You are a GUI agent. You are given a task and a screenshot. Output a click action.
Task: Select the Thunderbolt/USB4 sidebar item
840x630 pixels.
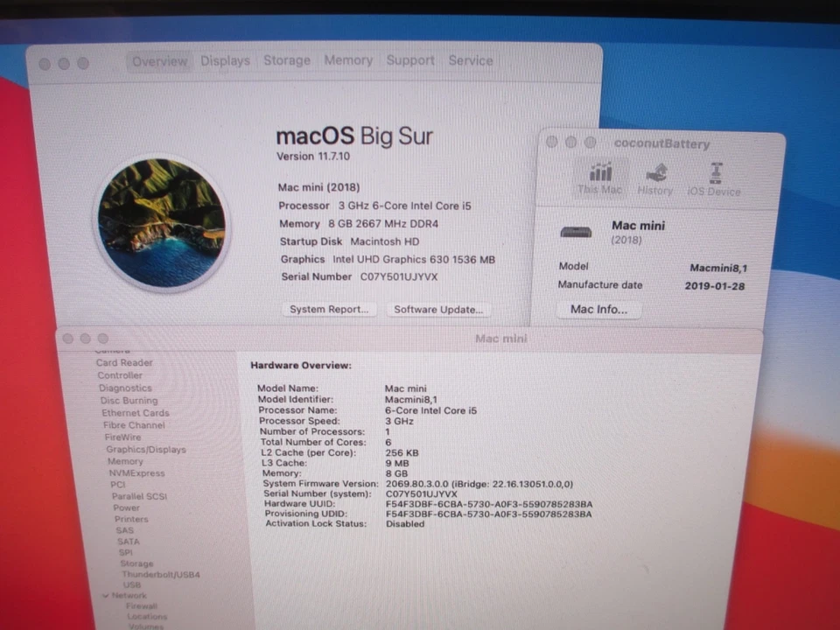tap(163, 574)
